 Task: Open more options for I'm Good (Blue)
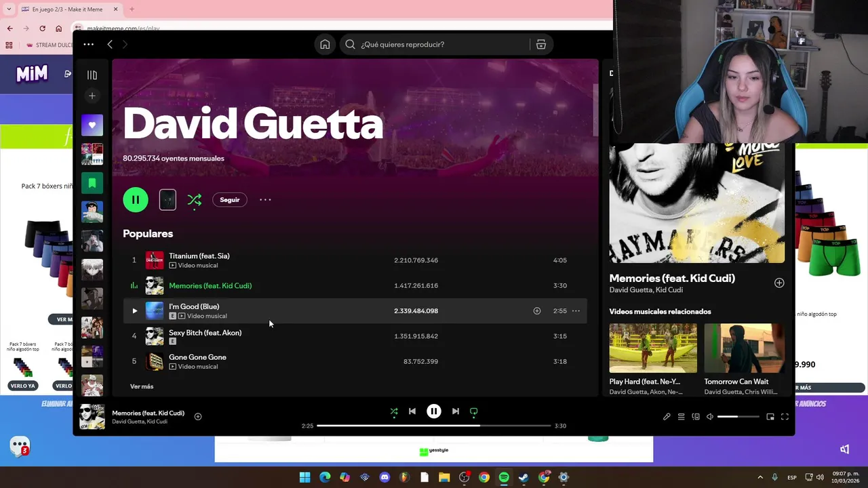coord(576,311)
